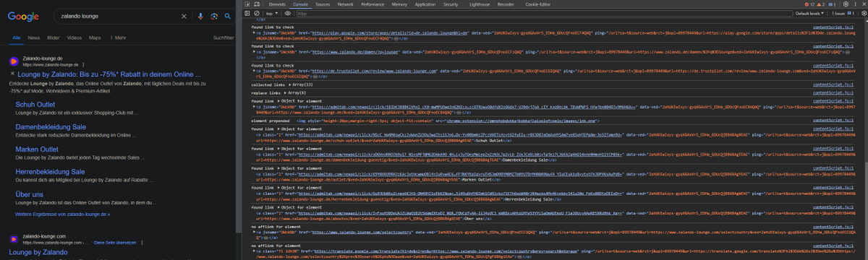
Task: Open the Schuh Outlet sitelink
Action: [35, 105]
